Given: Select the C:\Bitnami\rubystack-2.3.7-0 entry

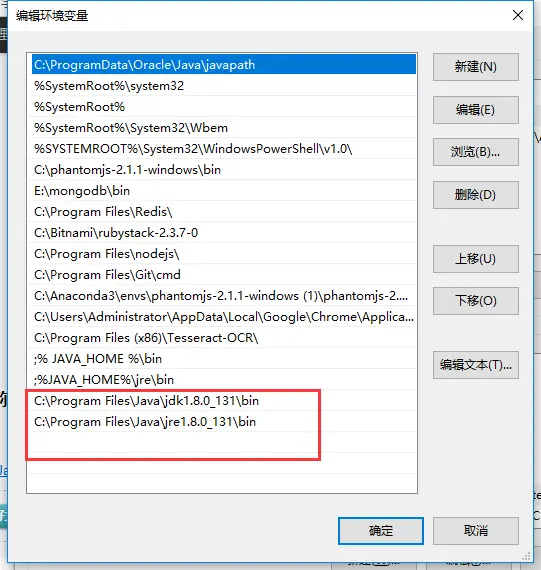Looking at the screenshot, I should point(224,233).
